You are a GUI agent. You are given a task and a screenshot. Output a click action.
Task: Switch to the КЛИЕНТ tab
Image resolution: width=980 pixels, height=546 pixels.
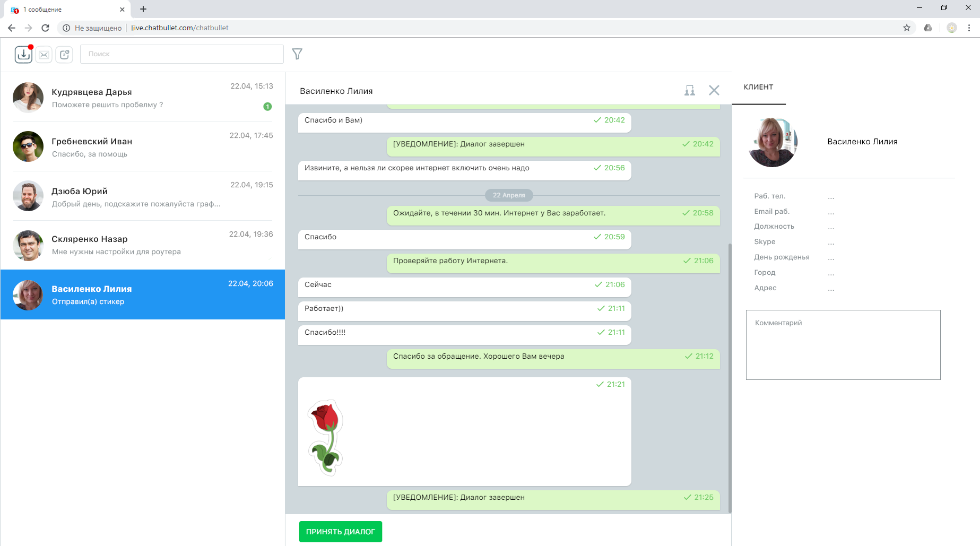pyautogui.click(x=758, y=87)
